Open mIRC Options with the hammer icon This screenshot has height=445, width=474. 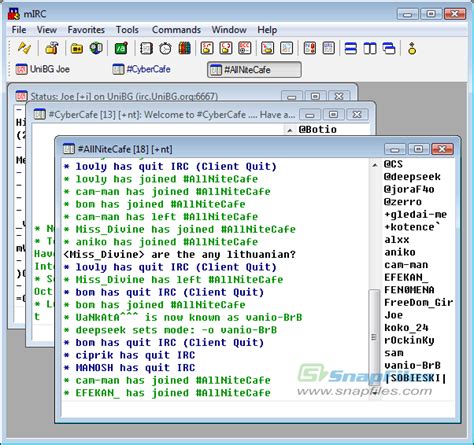[52, 48]
